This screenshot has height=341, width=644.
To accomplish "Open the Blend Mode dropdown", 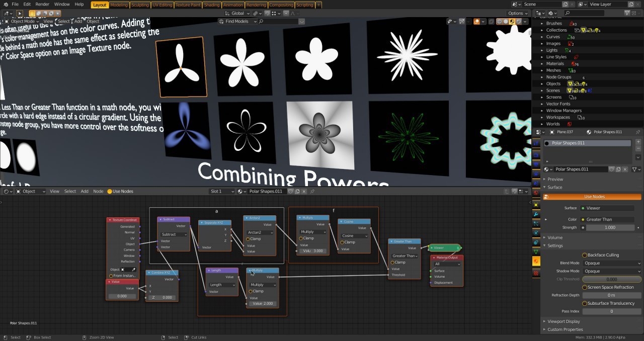I will 612,263.
